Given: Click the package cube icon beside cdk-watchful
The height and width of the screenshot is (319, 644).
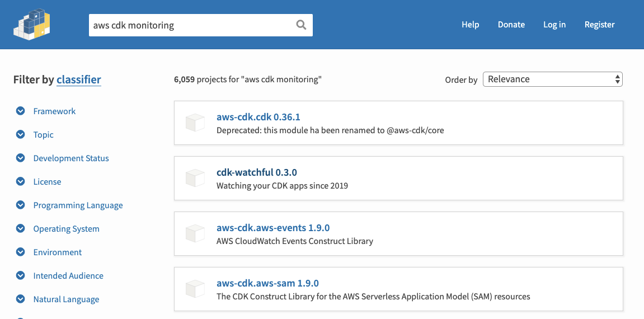Looking at the screenshot, I should (195, 178).
